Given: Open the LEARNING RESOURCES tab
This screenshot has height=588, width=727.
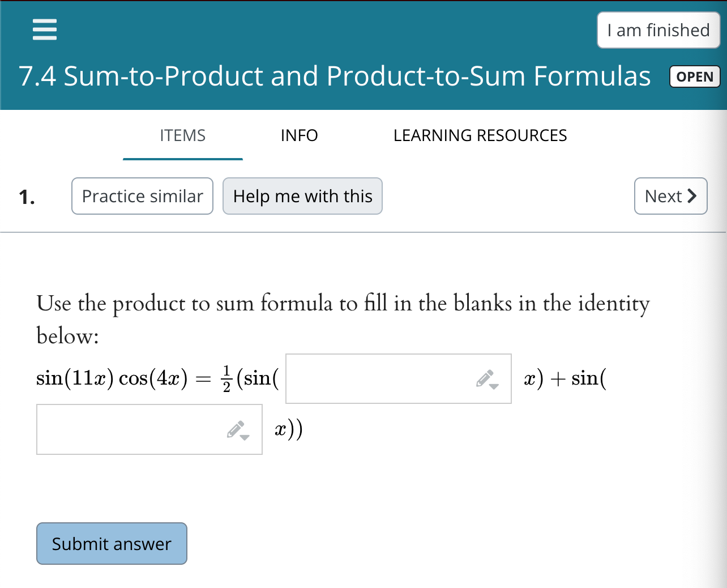Looking at the screenshot, I should [x=480, y=135].
